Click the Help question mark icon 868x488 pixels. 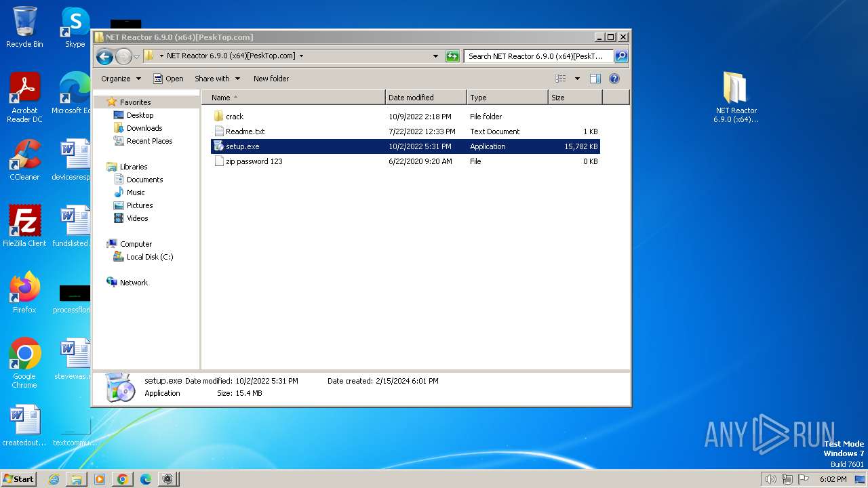click(614, 79)
